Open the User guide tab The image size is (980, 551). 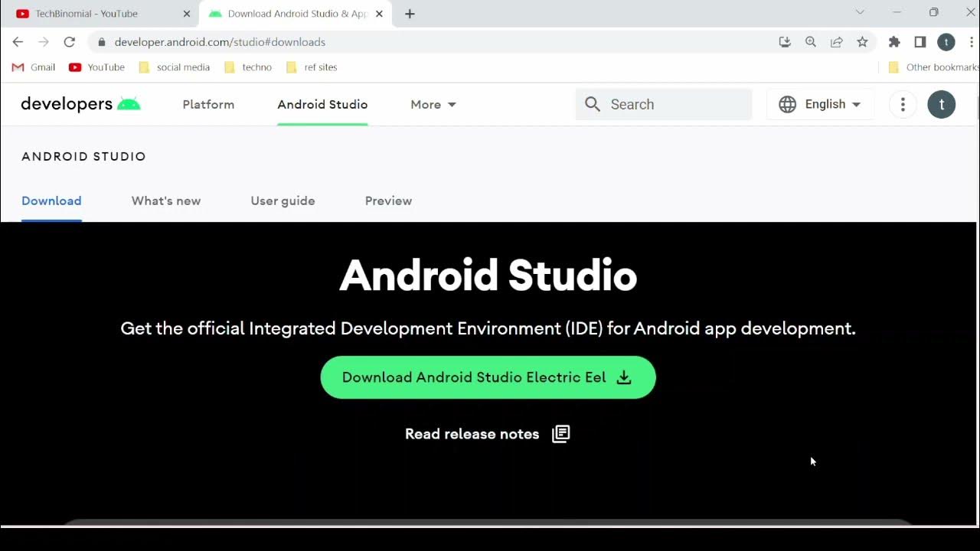point(283,201)
